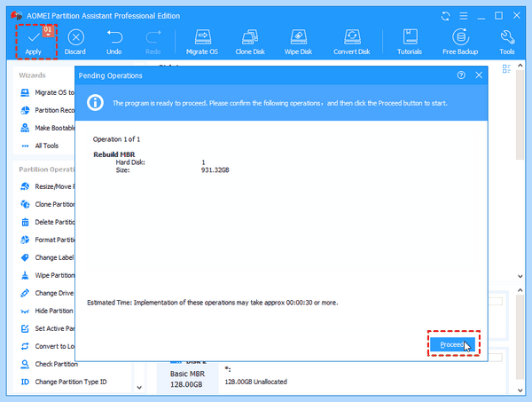Viewport: 532px width, 402px height.
Task: Open the Tutorials toolbar item
Action: point(410,43)
